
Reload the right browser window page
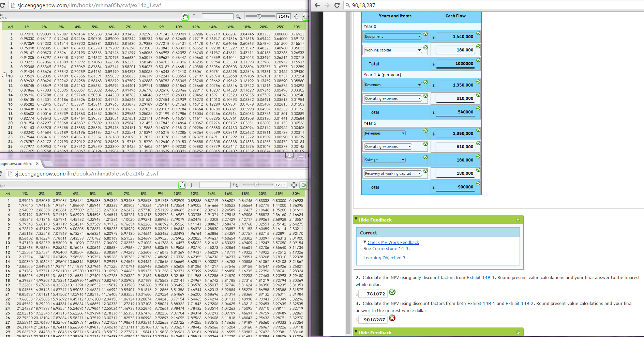(x=337, y=5)
